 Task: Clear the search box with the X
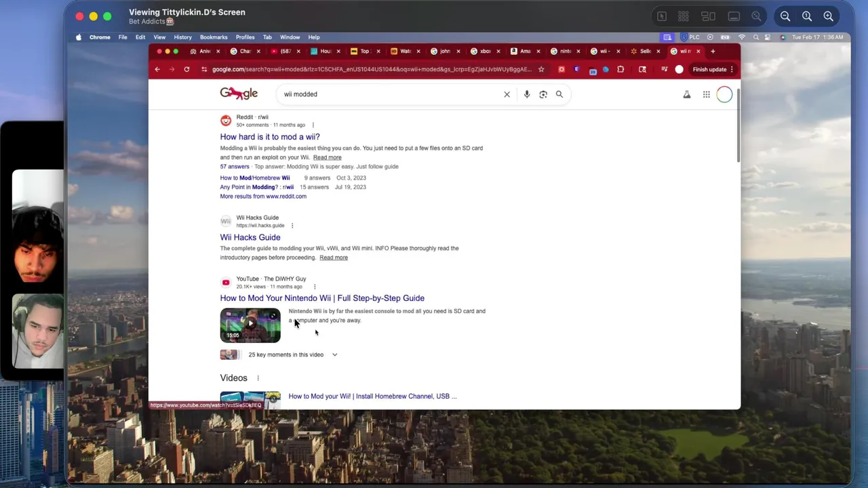pos(507,94)
